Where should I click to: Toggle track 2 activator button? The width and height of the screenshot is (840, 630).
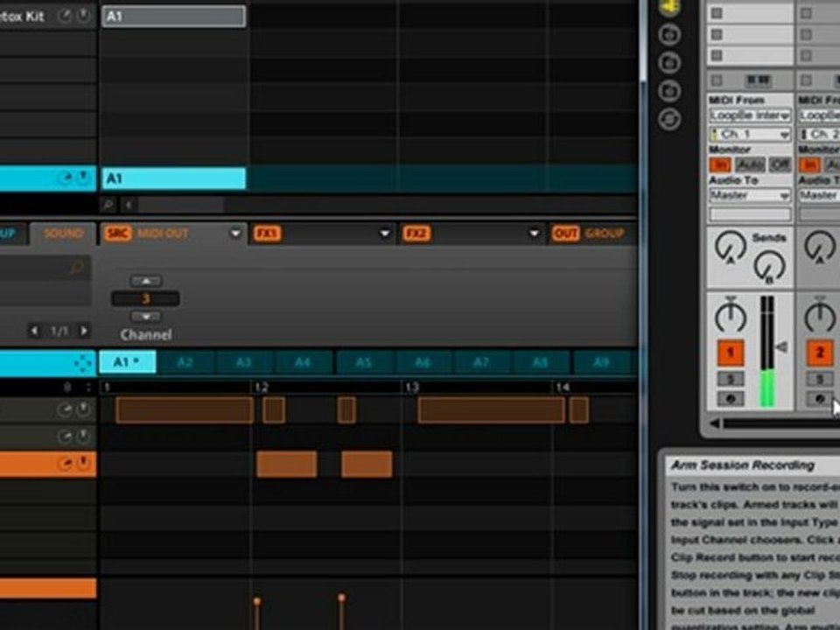(x=820, y=353)
